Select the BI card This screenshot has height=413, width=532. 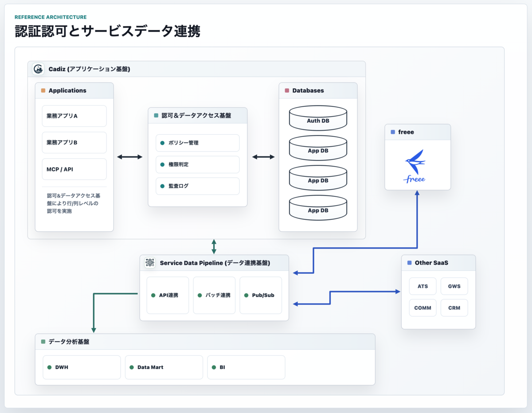point(246,367)
